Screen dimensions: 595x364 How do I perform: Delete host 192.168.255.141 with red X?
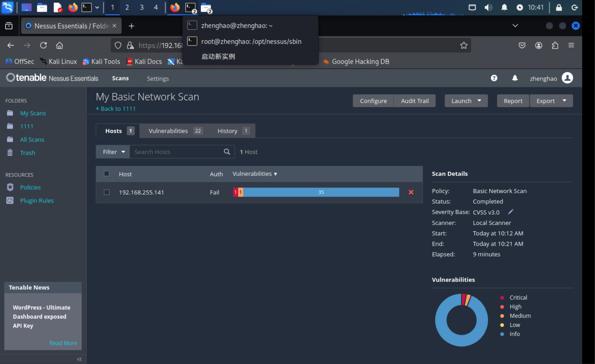[x=411, y=192]
